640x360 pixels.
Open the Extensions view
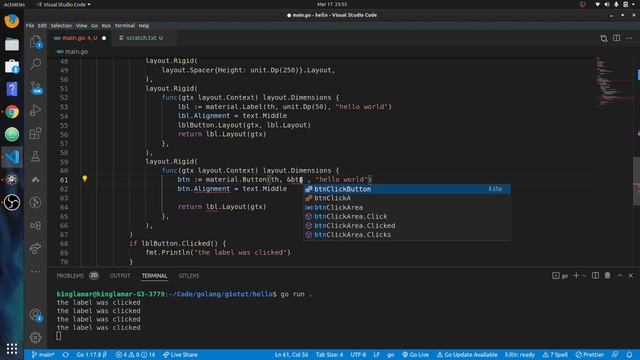[36, 133]
